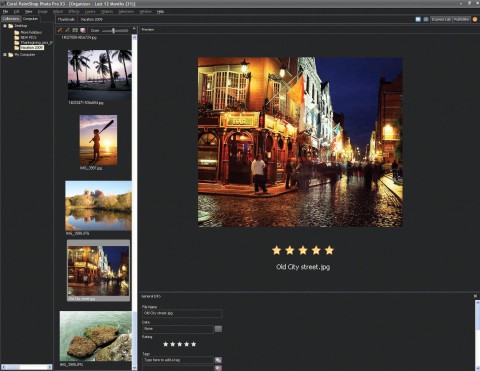Image resolution: width=480 pixels, height=371 pixels.
Task: Open the Image menu
Action: point(43,12)
